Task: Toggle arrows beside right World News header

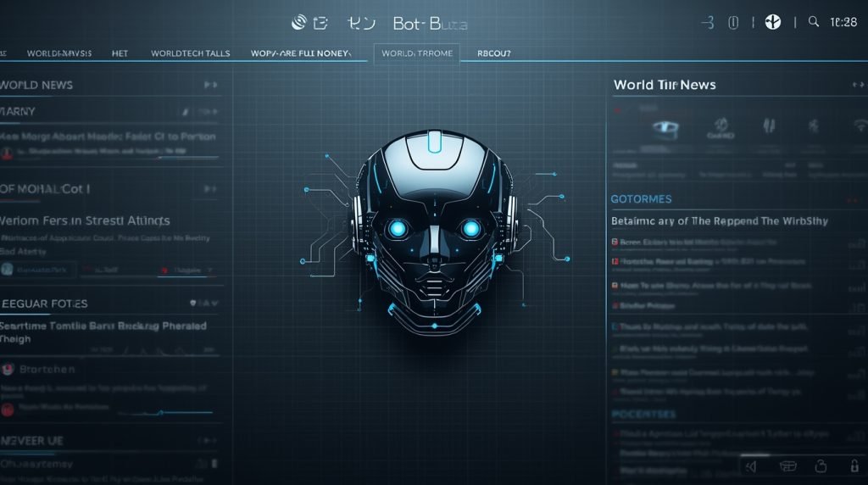Action: [856, 85]
